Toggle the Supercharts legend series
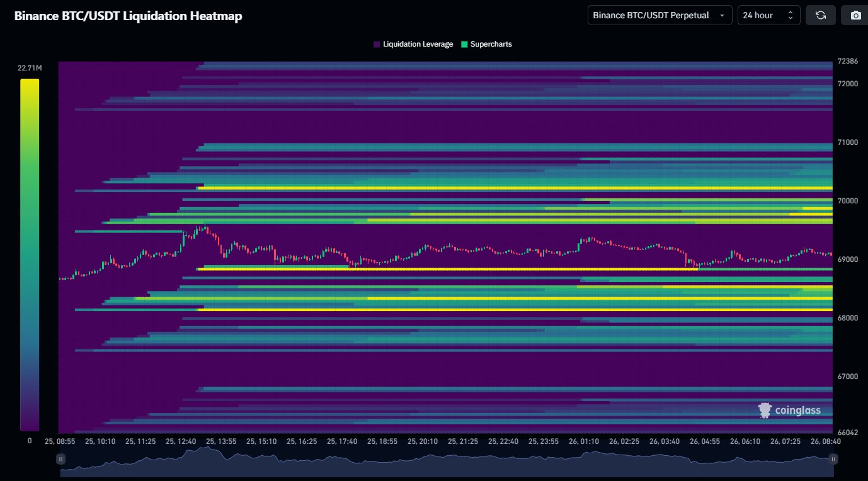Image resolution: width=868 pixels, height=481 pixels. 486,44
